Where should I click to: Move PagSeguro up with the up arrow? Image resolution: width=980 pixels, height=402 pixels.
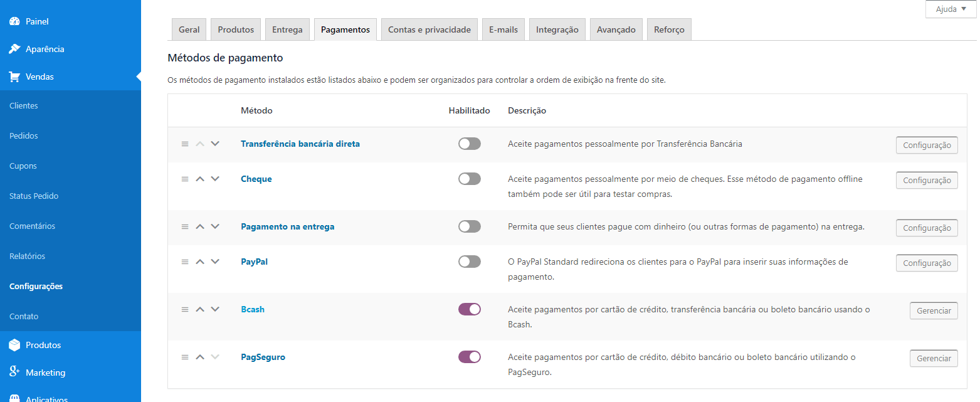pos(200,357)
